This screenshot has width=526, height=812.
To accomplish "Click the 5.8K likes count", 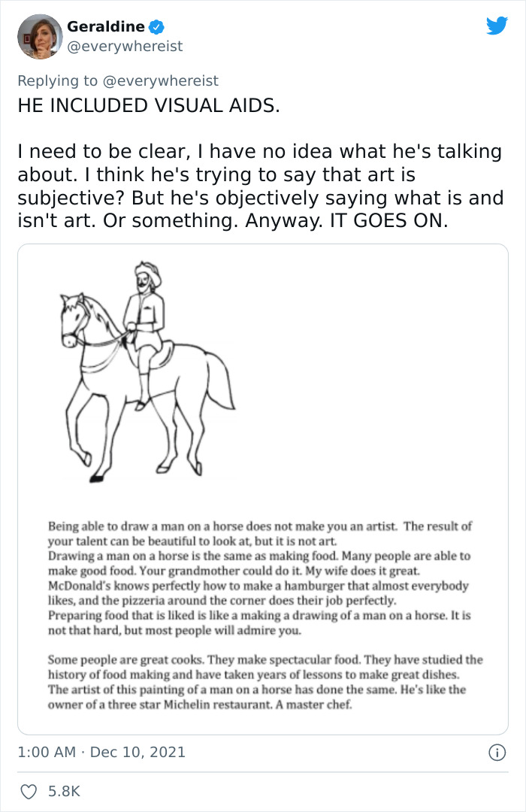I will tap(65, 791).
